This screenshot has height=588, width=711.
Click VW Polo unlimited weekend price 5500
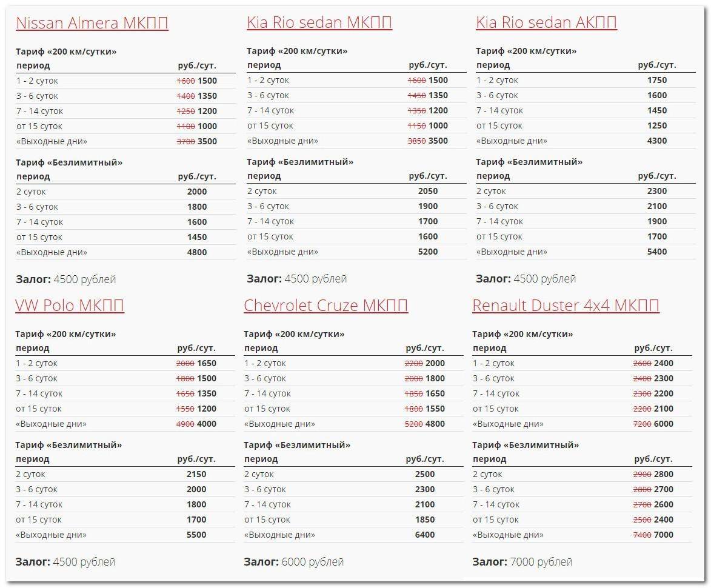point(196,535)
